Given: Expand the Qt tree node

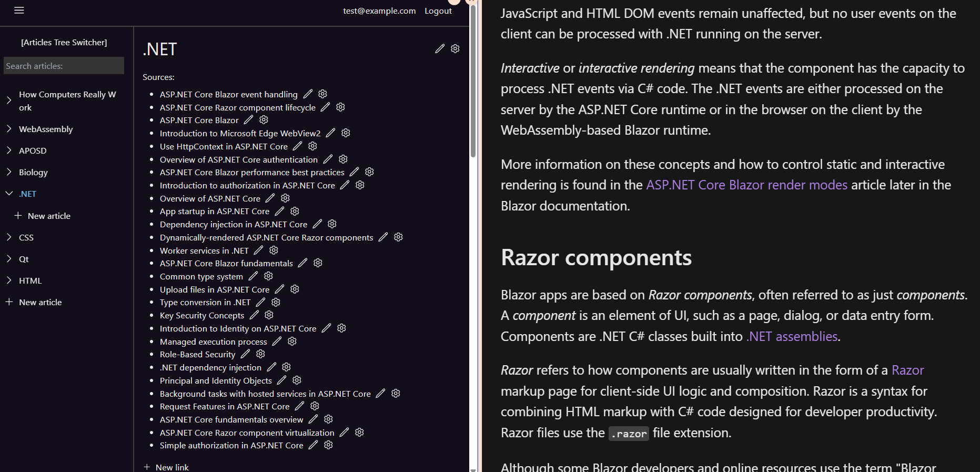Looking at the screenshot, I should point(9,259).
